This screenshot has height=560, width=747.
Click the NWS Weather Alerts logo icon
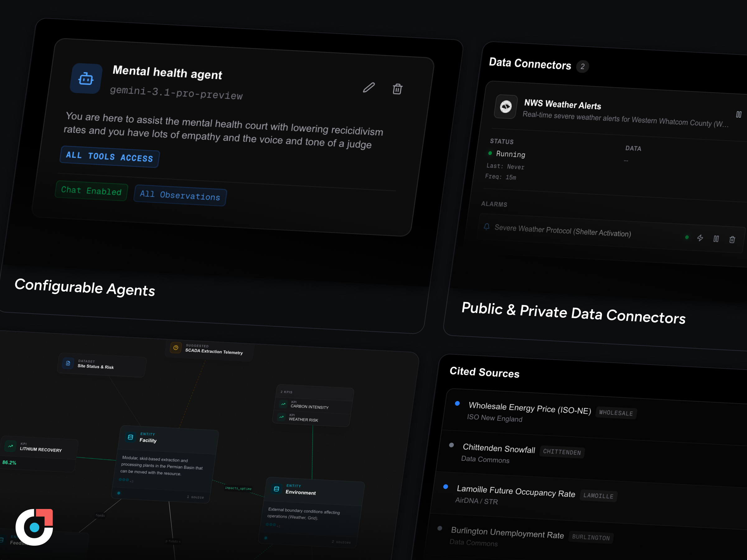(505, 107)
